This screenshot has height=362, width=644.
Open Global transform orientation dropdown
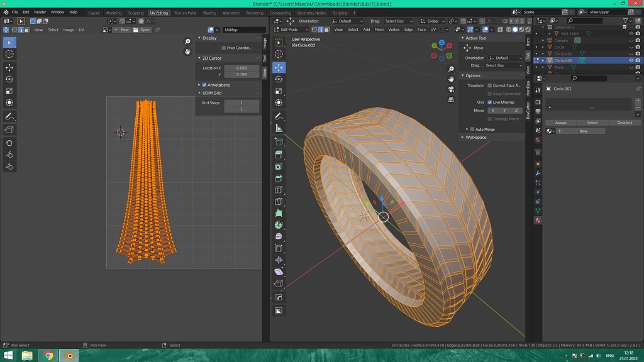433,21
